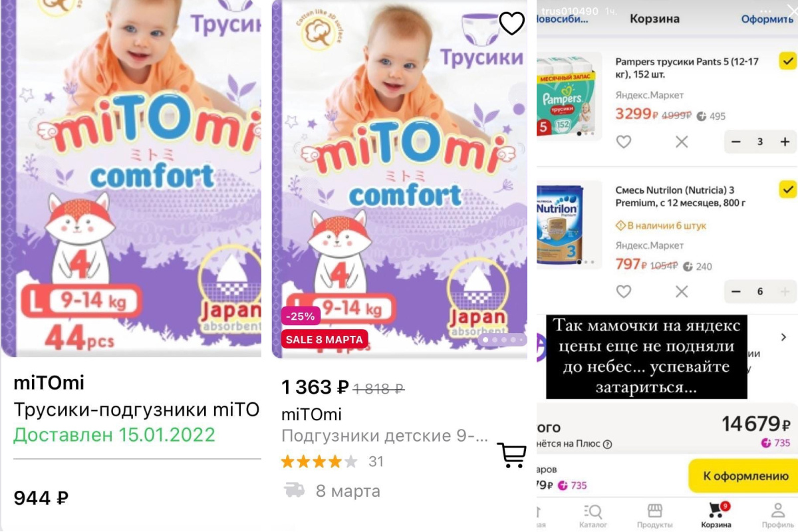Decrease Pampers quantity with minus button
The image size is (798, 532).
click(x=736, y=142)
